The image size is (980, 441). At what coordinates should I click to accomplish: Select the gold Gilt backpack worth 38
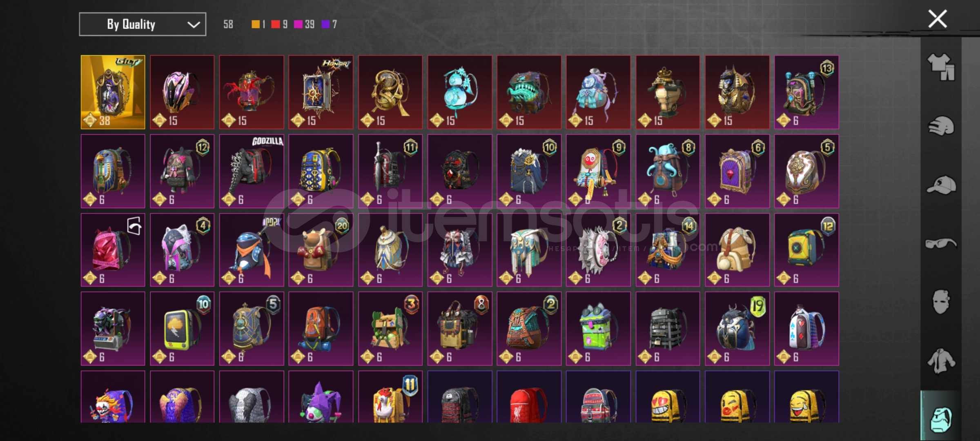[113, 92]
